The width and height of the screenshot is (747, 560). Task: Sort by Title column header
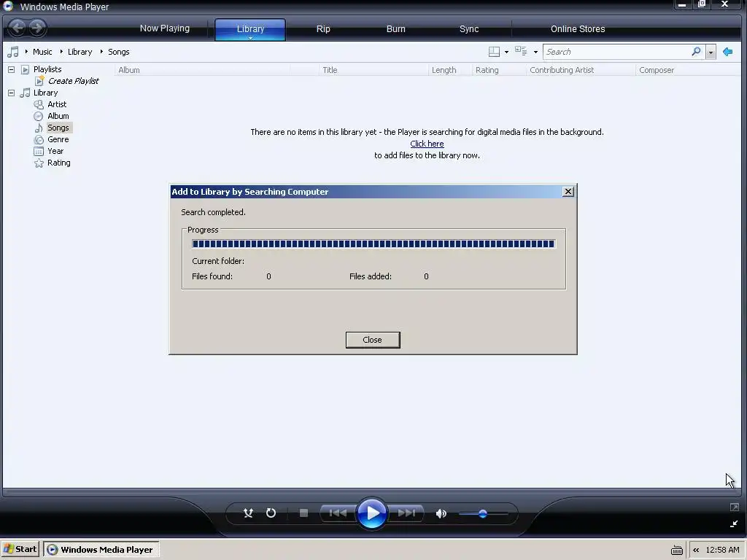pos(373,70)
